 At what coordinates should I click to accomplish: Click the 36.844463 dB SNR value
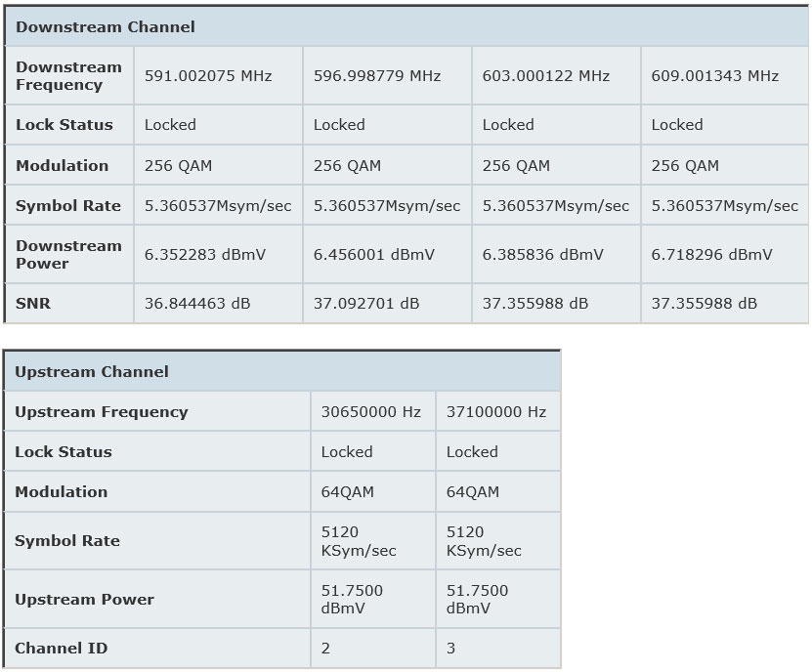point(197,304)
